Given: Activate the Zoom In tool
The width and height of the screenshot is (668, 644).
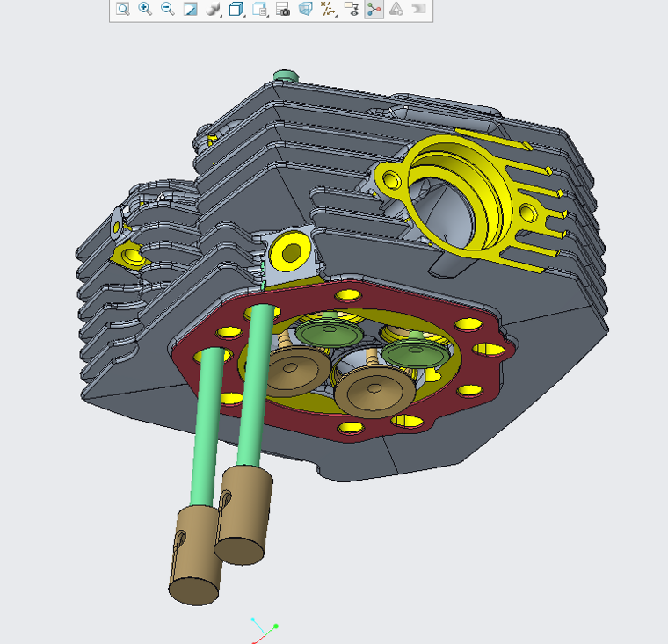Looking at the screenshot, I should pos(145,9).
